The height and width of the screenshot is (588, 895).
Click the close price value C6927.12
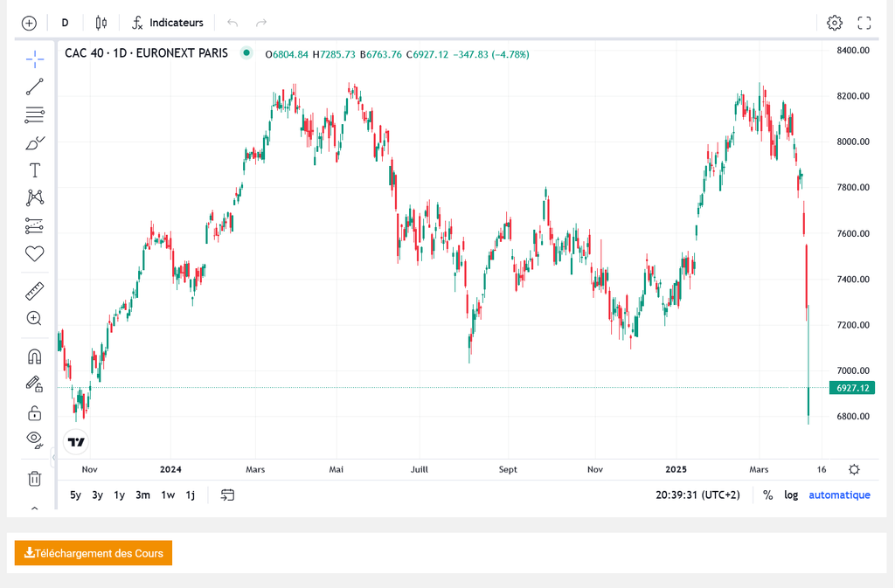click(x=427, y=55)
